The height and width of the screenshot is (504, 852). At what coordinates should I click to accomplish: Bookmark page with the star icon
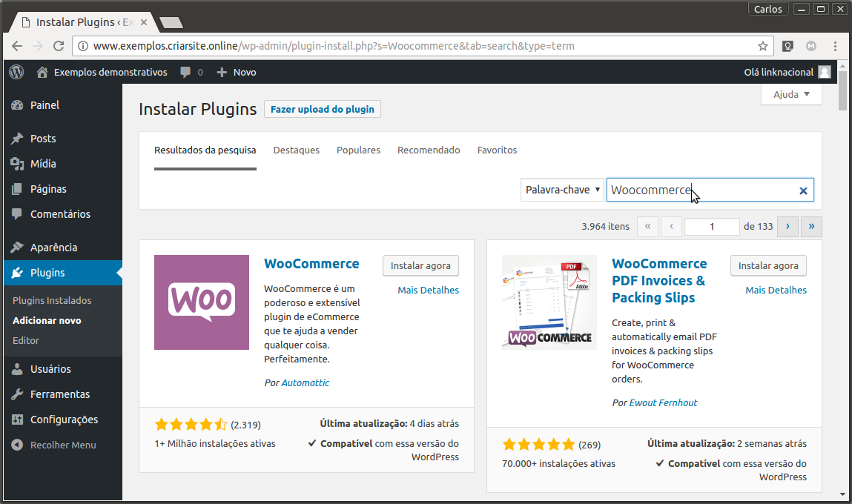(762, 46)
